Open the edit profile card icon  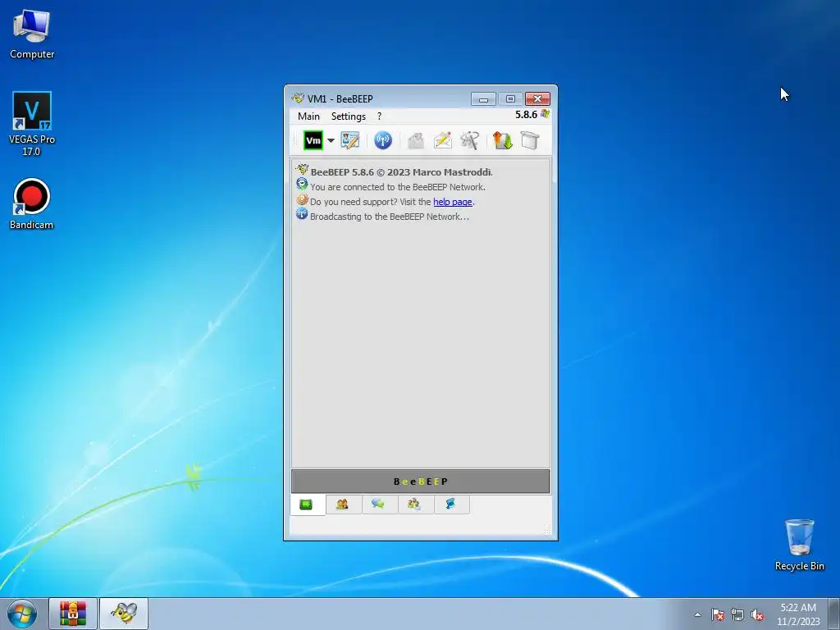(x=349, y=140)
